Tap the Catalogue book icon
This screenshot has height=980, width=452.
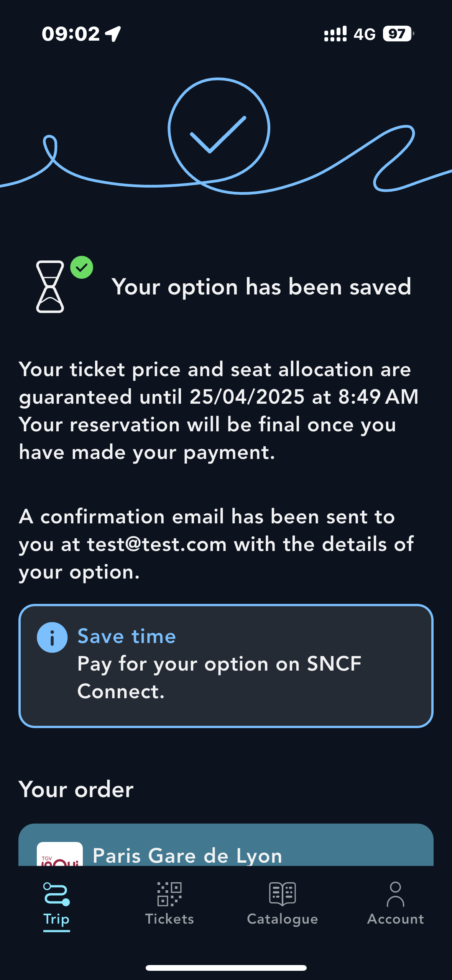283,894
